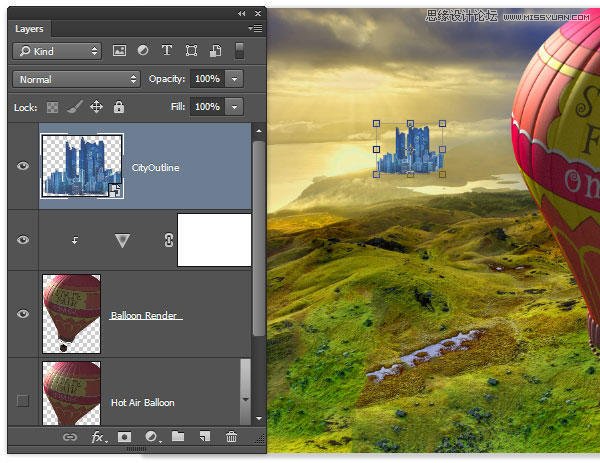This screenshot has height=463, width=600.
Task: Click the Fill 100% value field
Action: coord(208,107)
